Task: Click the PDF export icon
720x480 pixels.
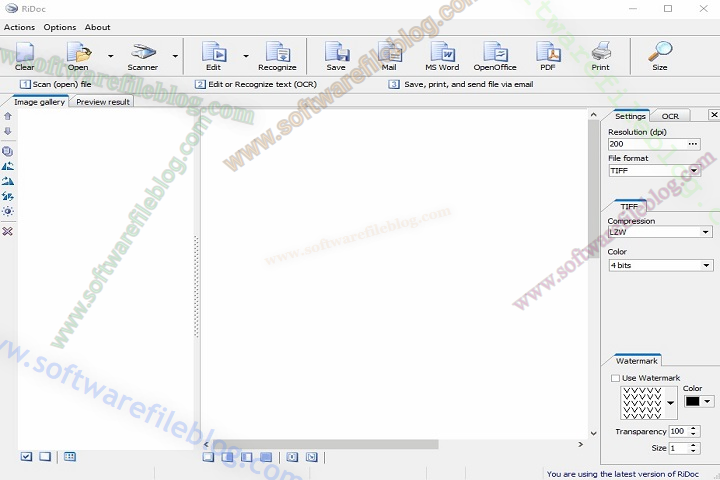Action: (548, 54)
